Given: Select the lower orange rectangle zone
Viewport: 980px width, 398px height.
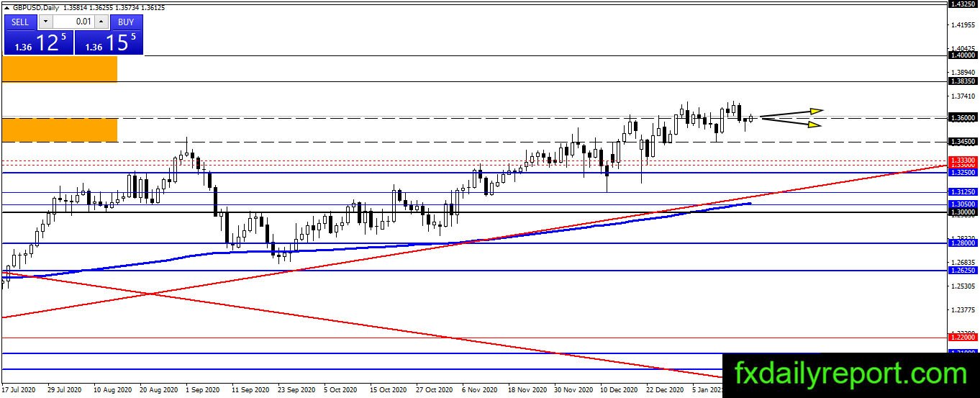Looking at the screenshot, I should click(x=60, y=130).
